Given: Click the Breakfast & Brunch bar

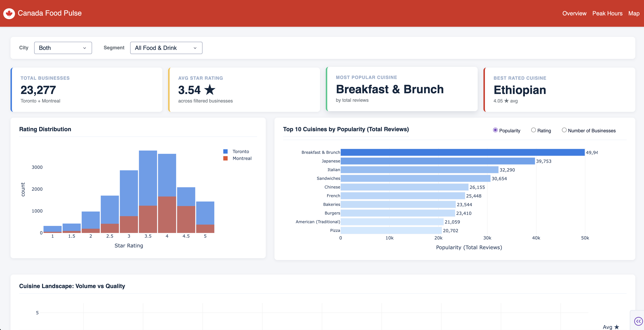Looking at the screenshot, I should pyautogui.click(x=462, y=152).
